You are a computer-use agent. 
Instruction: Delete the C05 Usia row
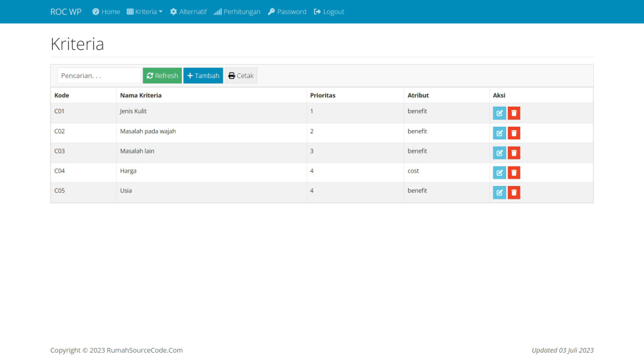514,193
